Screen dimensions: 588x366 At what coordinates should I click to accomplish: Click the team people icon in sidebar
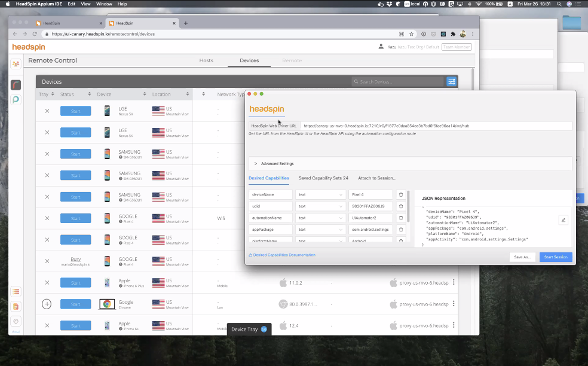[x=16, y=64]
